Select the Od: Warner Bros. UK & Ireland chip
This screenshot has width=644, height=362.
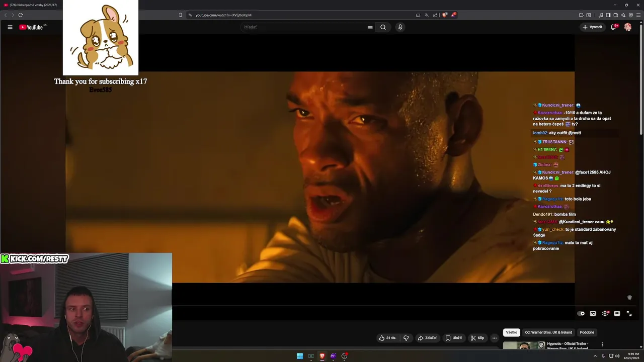[x=548, y=332]
